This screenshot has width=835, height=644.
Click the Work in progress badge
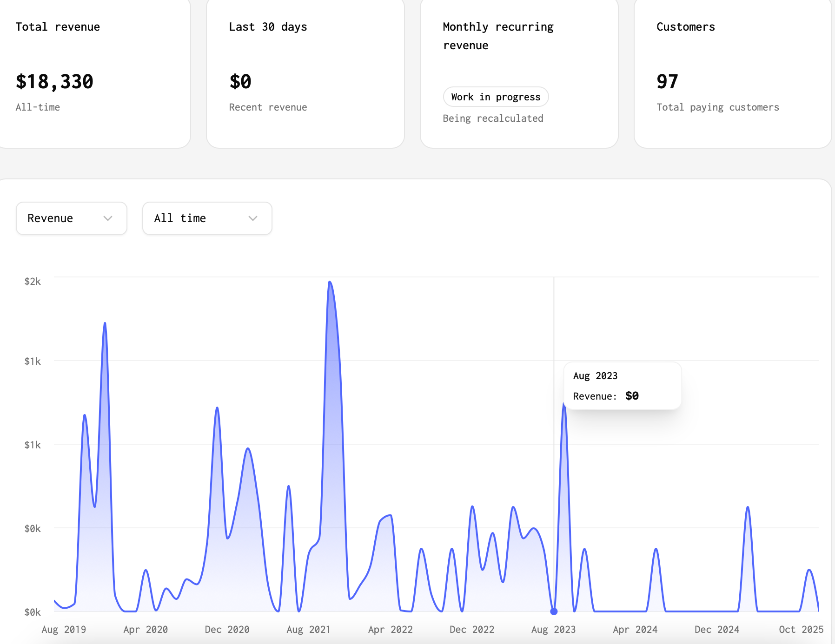point(496,97)
